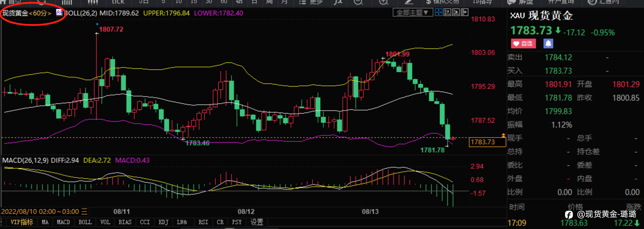
Task: Click the 1810.83 price axis label
Action: tap(483, 19)
